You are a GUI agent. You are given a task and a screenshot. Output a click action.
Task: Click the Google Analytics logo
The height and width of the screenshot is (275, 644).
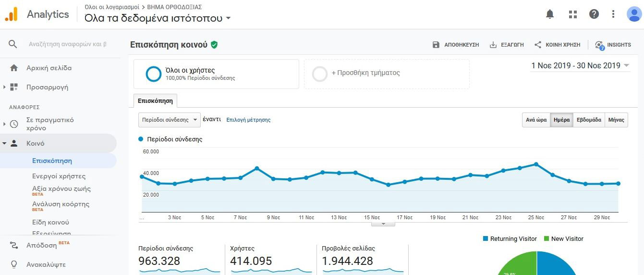point(11,14)
